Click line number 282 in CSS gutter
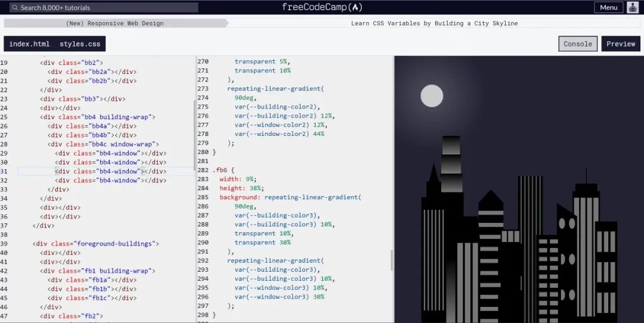Screen dimensions: 644x323 click(x=203, y=170)
